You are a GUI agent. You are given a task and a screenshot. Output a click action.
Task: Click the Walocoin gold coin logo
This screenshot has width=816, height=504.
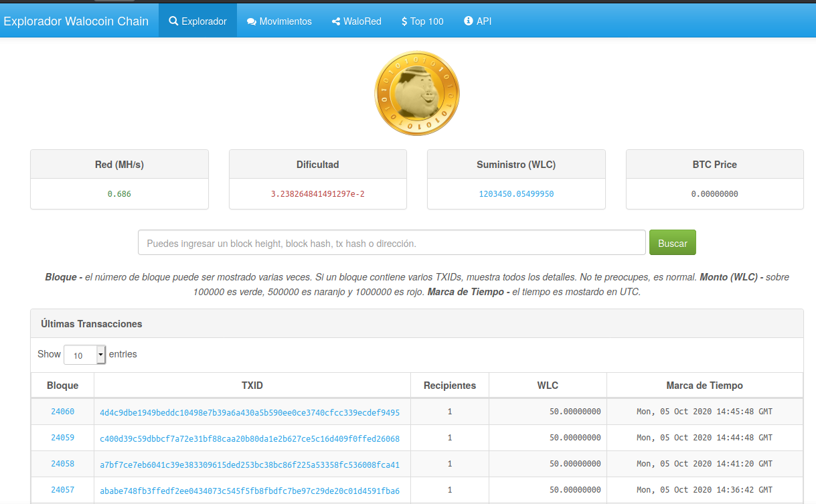416,93
